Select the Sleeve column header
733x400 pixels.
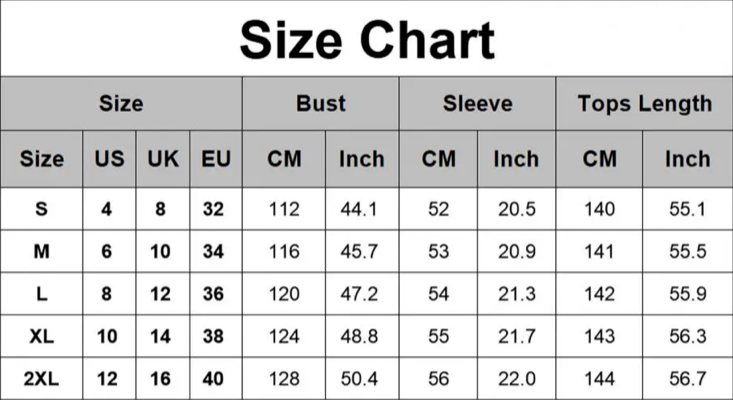pos(477,103)
